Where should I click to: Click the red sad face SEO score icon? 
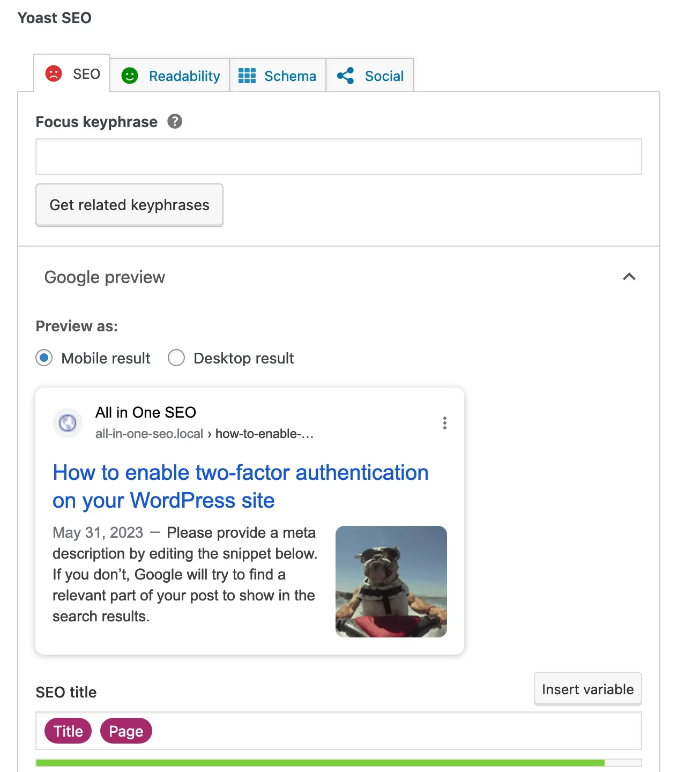pyautogui.click(x=54, y=73)
